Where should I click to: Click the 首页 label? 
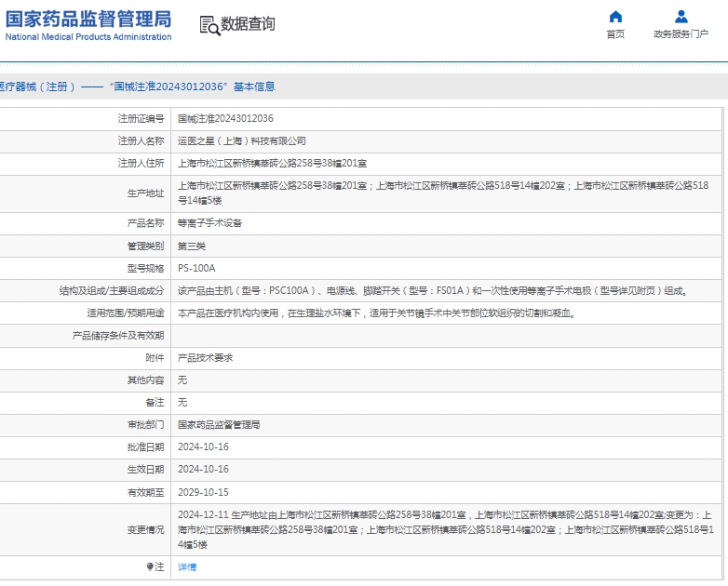click(x=615, y=33)
